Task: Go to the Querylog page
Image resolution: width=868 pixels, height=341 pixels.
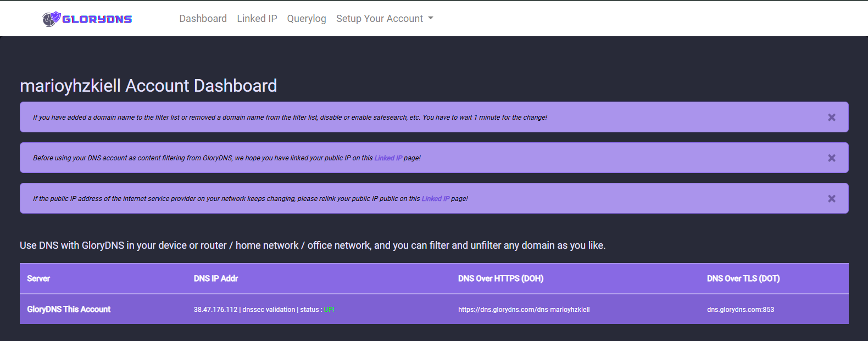Action: coord(307,19)
